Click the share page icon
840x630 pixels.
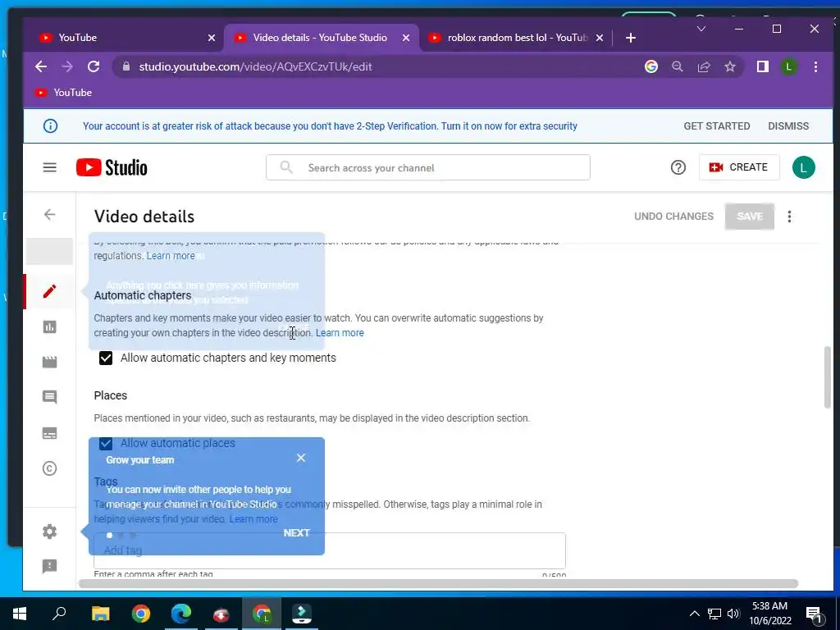tap(703, 66)
